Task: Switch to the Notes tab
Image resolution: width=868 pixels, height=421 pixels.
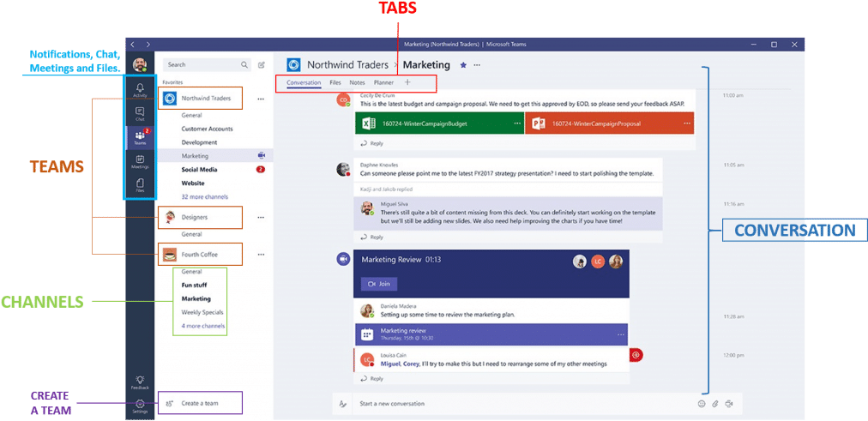Action: point(357,82)
